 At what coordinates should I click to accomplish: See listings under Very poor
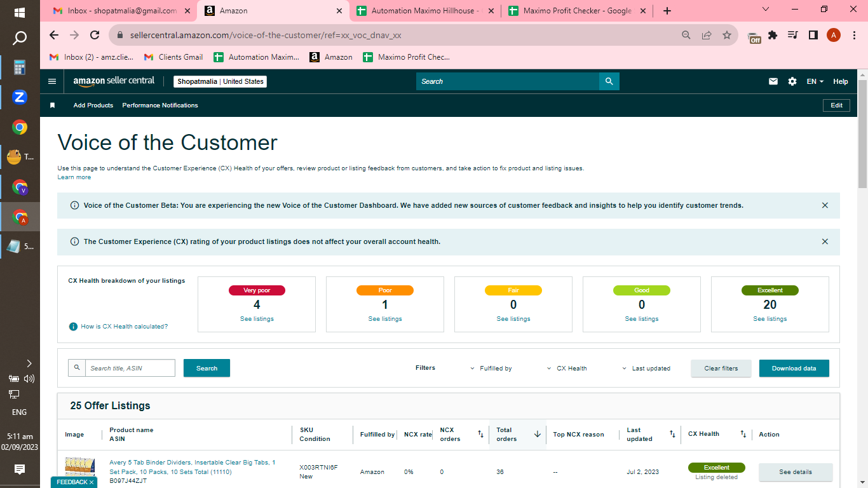tap(257, 319)
